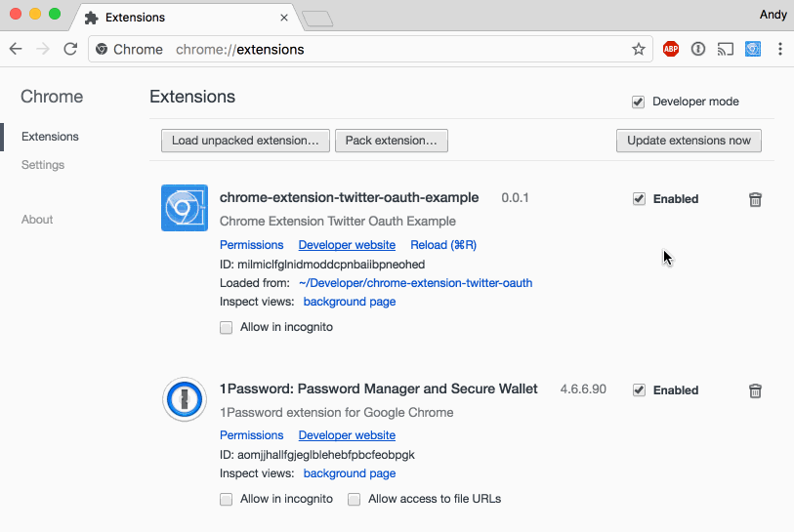Allow twitter-oauth-example extension in incognito
The width and height of the screenshot is (794, 532).
226,328
